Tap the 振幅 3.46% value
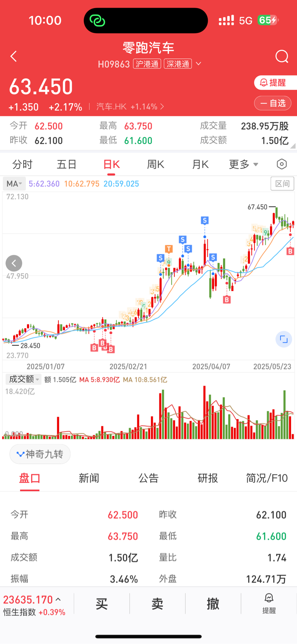Screen dimensions: 297x644 tap(124, 579)
